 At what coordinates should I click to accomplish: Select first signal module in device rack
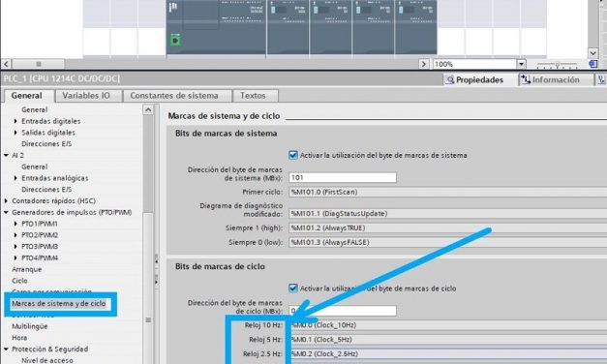(x=288, y=27)
